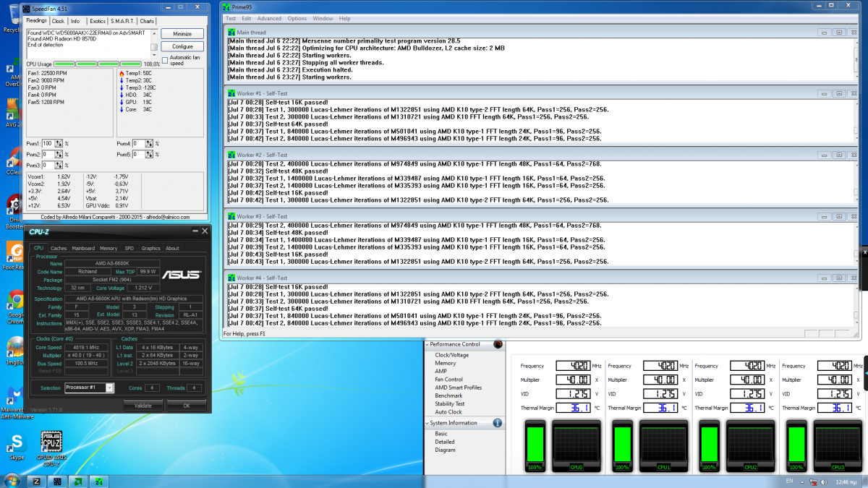Screen dimensions: 868x488
Task: Click the Minimize button in SpeedFan
Action: (182, 34)
